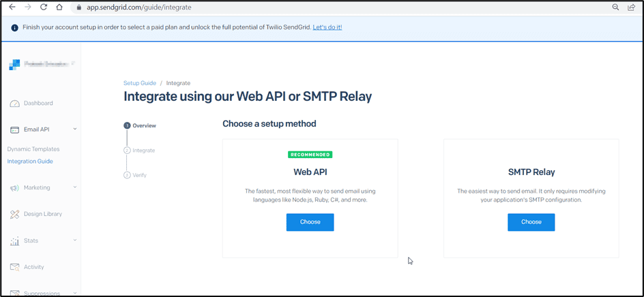Viewport: 644px width, 297px height.
Task: Click the Integrate breadcrumb text
Action: tap(178, 83)
